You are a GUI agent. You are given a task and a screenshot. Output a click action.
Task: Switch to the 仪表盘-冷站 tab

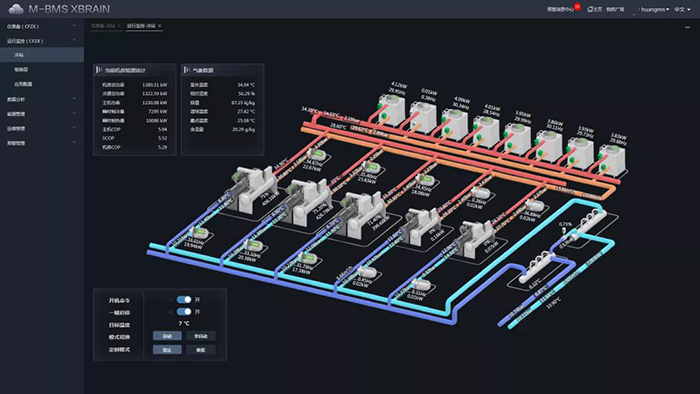click(x=103, y=26)
